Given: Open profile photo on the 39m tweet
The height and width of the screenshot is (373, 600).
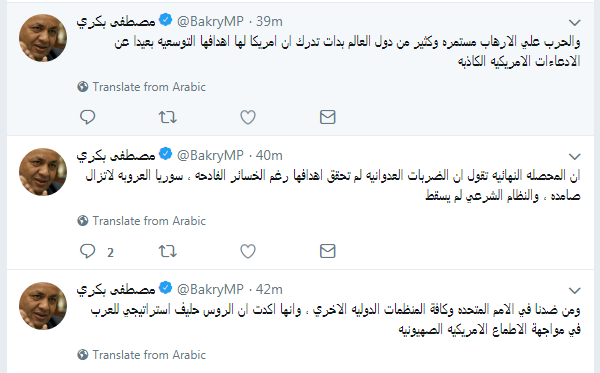Looking at the screenshot, I should pos(43,38).
